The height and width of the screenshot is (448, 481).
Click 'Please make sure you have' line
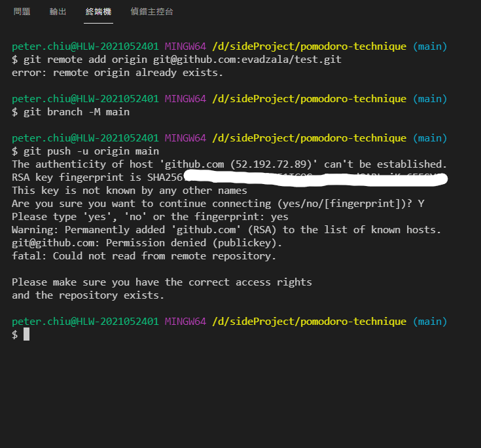[162, 282]
